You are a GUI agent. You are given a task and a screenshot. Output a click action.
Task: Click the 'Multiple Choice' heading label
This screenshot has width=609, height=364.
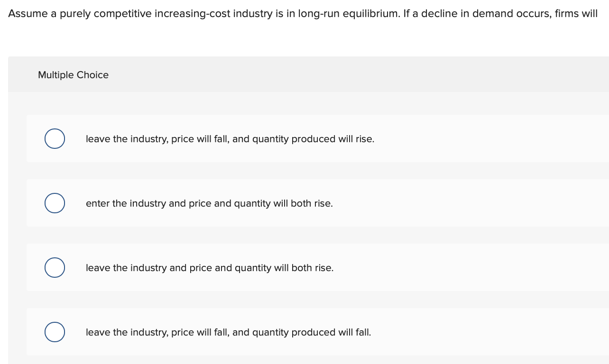pos(73,75)
